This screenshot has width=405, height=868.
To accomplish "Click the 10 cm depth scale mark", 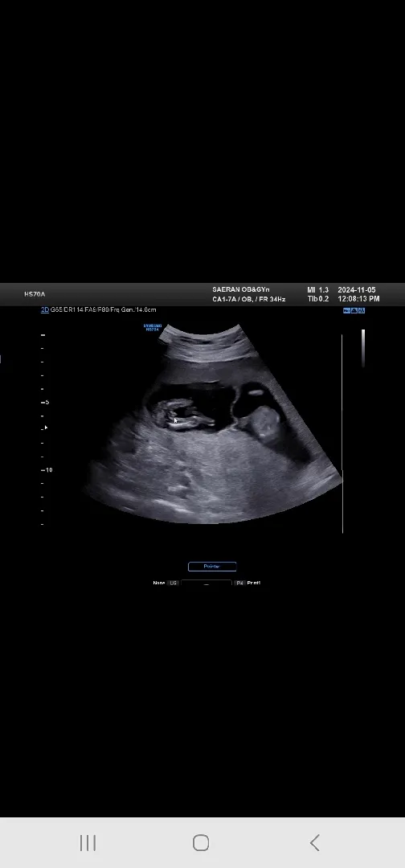I will pos(47,470).
